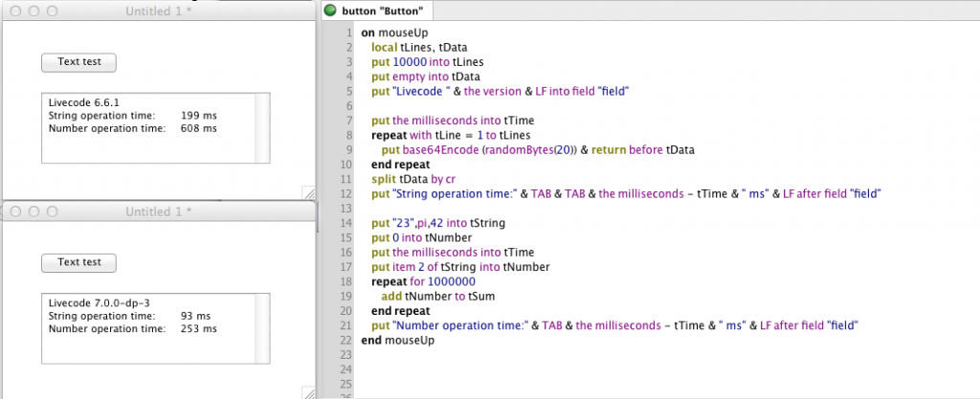This screenshot has width=980, height=399.
Task: Click "repeat with tLine = 1 to tLines" line
Action: 450,135
